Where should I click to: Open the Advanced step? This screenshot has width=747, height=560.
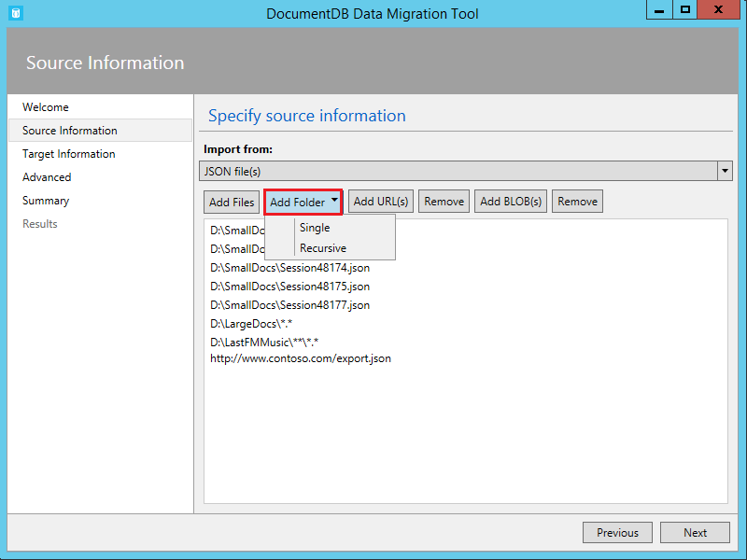(x=47, y=177)
